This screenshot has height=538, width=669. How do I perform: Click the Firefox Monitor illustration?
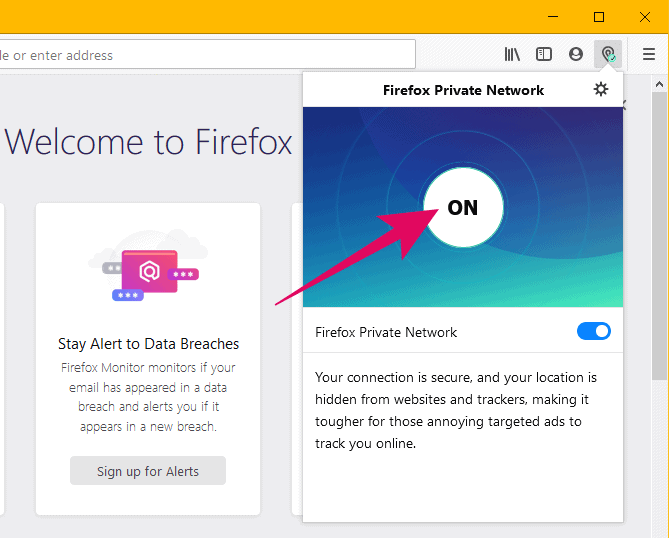click(x=148, y=266)
